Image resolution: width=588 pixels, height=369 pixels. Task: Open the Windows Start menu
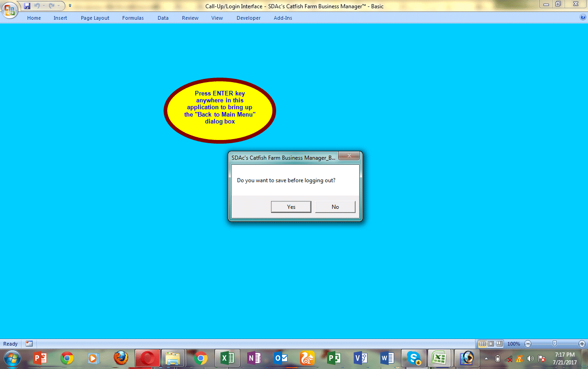click(11, 358)
